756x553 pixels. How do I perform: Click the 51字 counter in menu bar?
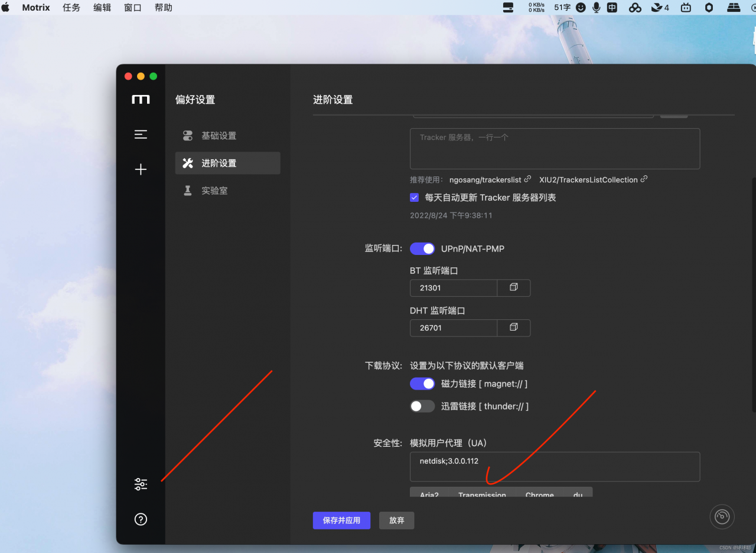click(x=562, y=8)
